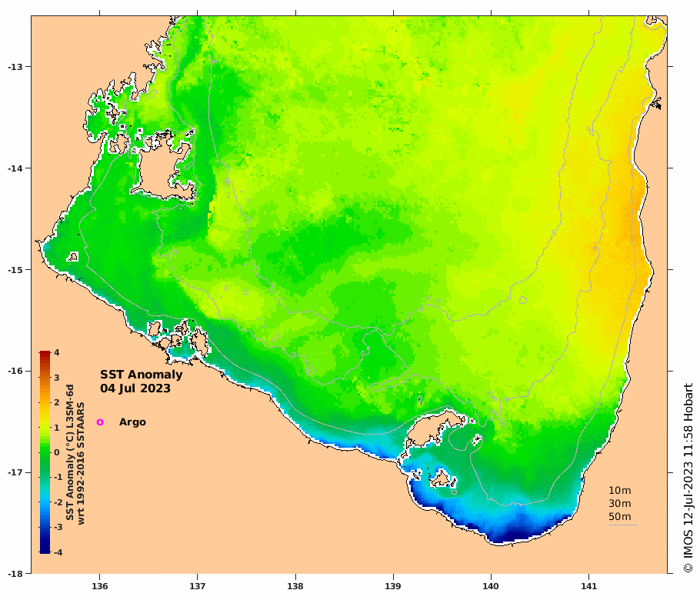Click the '10m' depth contour legend
This screenshot has height=600, width=700.
(620, 491)
